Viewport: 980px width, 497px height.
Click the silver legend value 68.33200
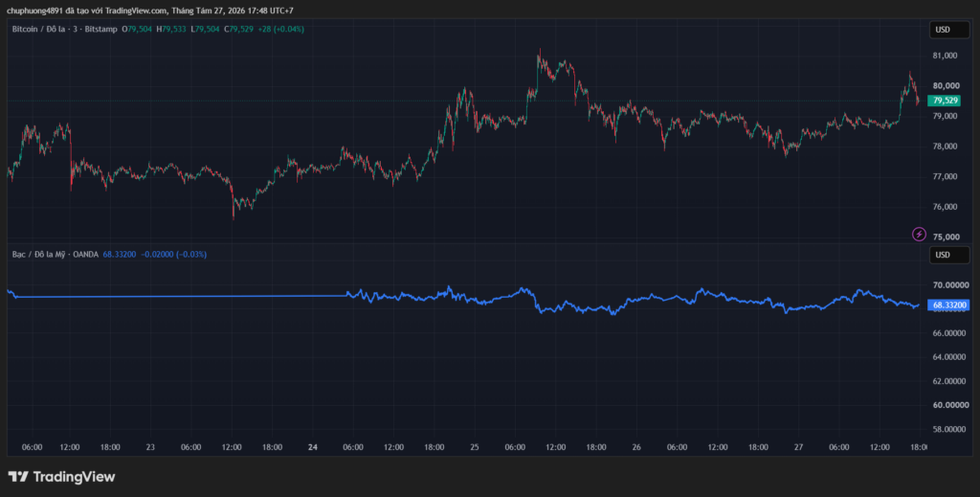[x=120, y=255]
